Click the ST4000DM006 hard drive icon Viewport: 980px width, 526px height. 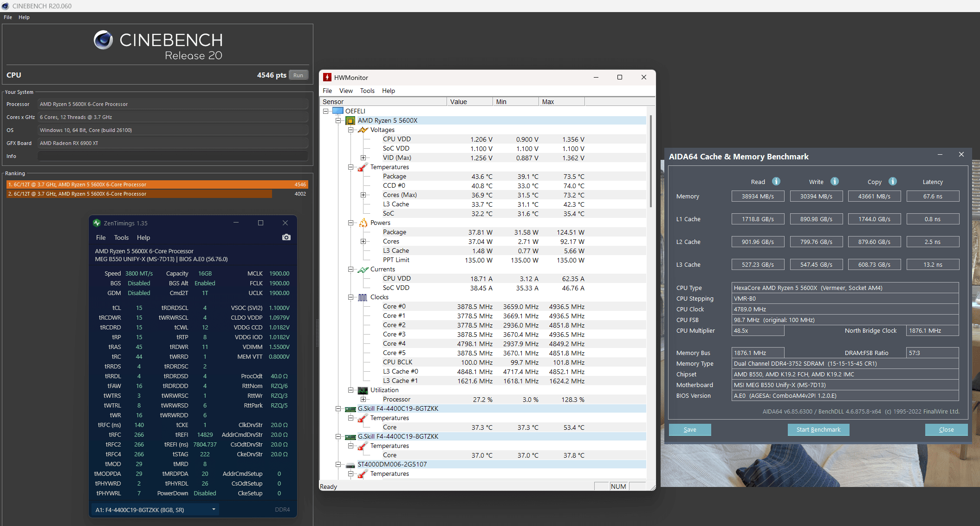350,465
